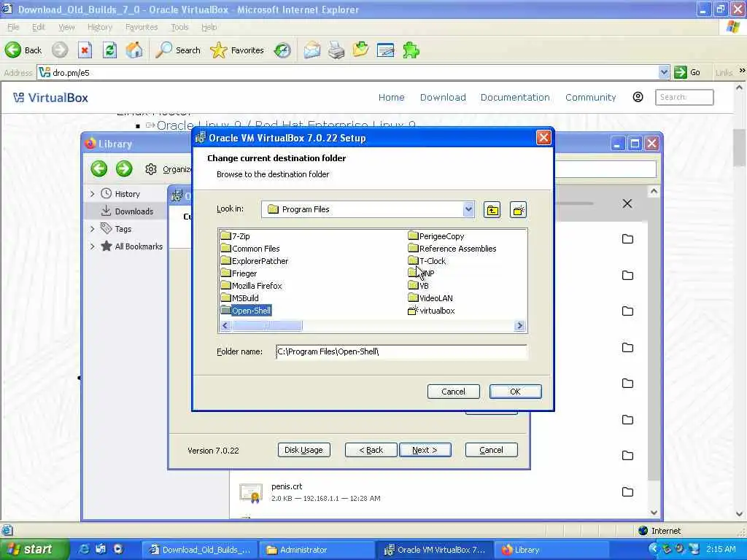Image resolution: width=747 pixels, height=560 pixels.
Task: Open the View menu in IE
Action: tap(66, 27)
